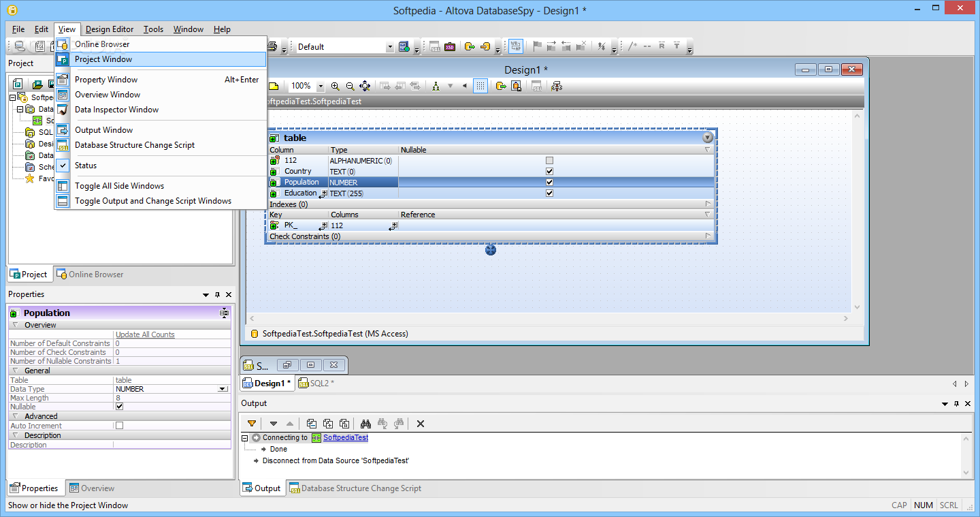Click the block comment /* icon
This screenshot has width=980, height=517.
tap(632, 46)
